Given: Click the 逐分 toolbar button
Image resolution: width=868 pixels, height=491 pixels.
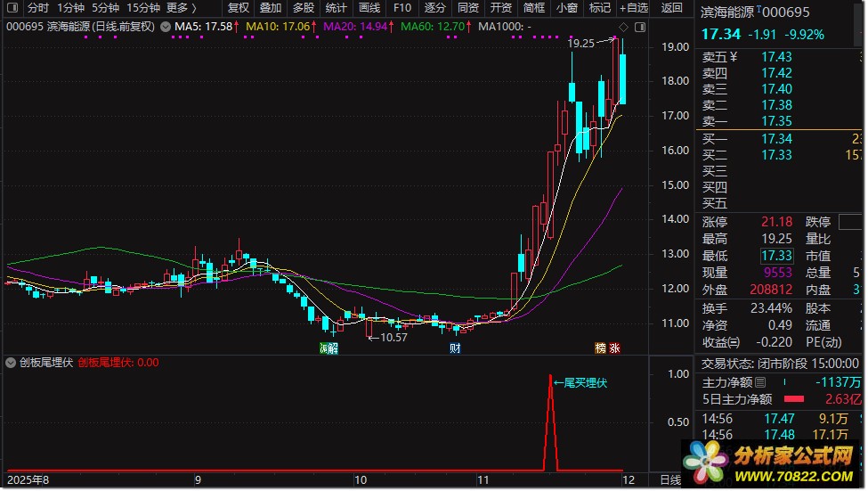Looking at the screenshot, I should [435, 8].
